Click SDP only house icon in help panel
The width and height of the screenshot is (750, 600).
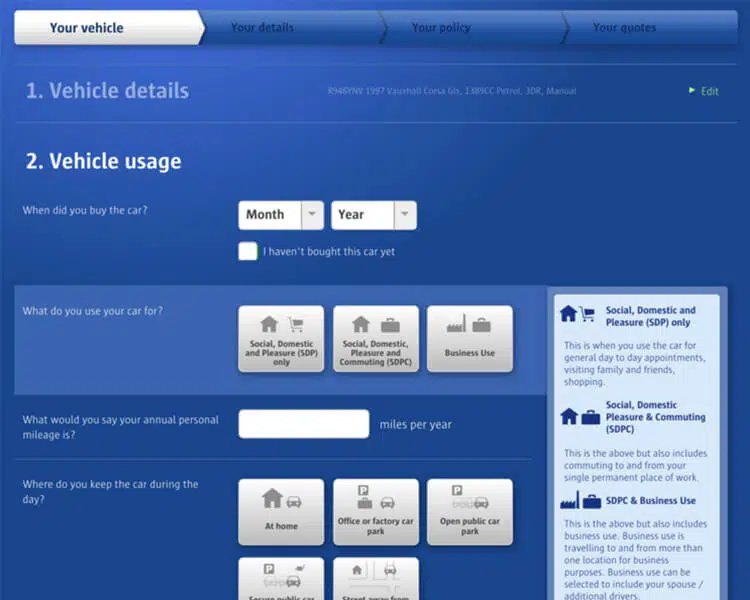pyautogui.click(x=569, y=314)
